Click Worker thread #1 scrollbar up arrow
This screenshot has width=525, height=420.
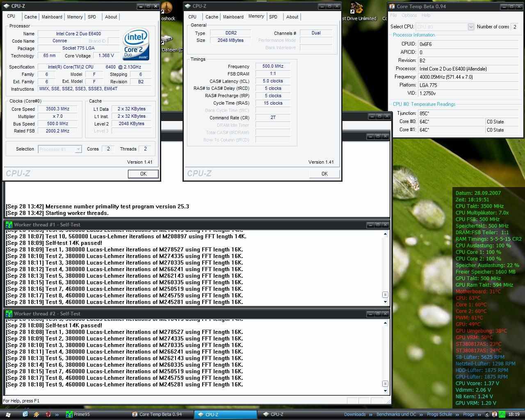tap(385, 234)
